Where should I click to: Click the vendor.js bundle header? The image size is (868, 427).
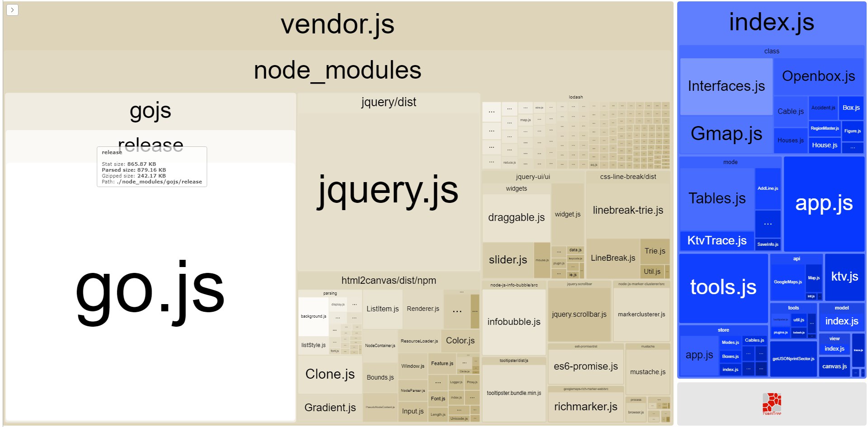point(337,24)
